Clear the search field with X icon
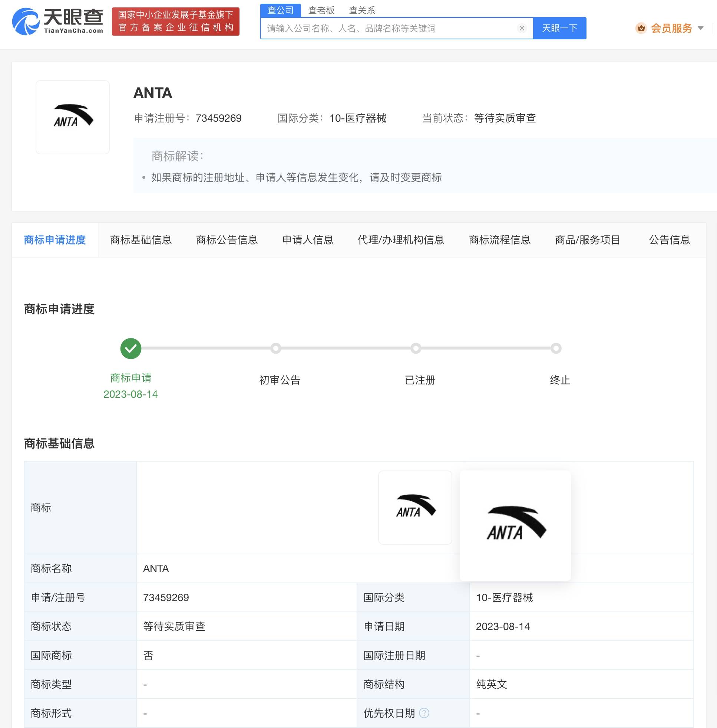Screen dimensions: 717x728 (522, 28)
